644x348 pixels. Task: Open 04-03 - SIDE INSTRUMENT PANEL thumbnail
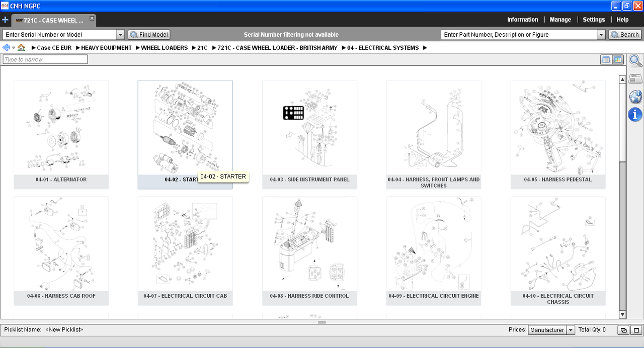click(309, 134)
